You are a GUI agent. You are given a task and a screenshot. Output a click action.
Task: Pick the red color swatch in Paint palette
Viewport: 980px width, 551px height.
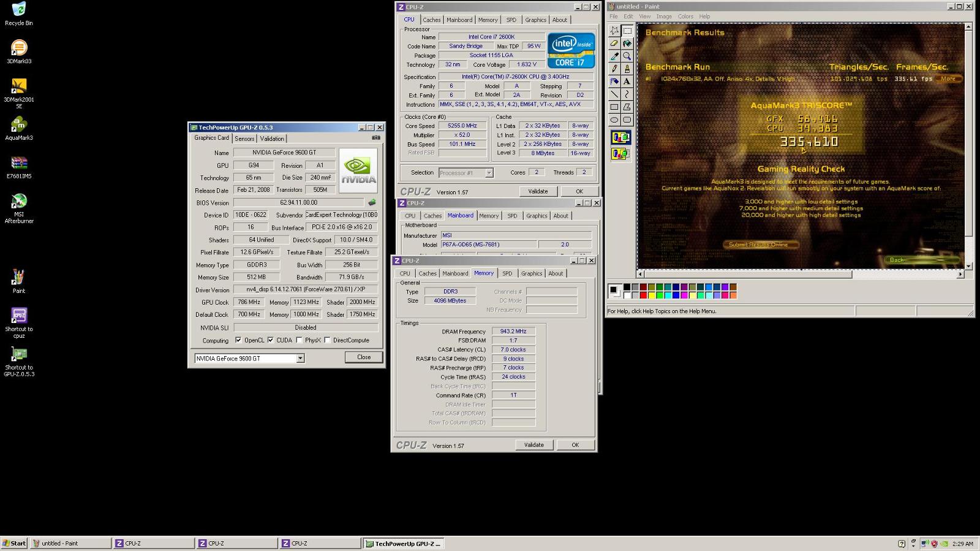[x=644, y=295]
